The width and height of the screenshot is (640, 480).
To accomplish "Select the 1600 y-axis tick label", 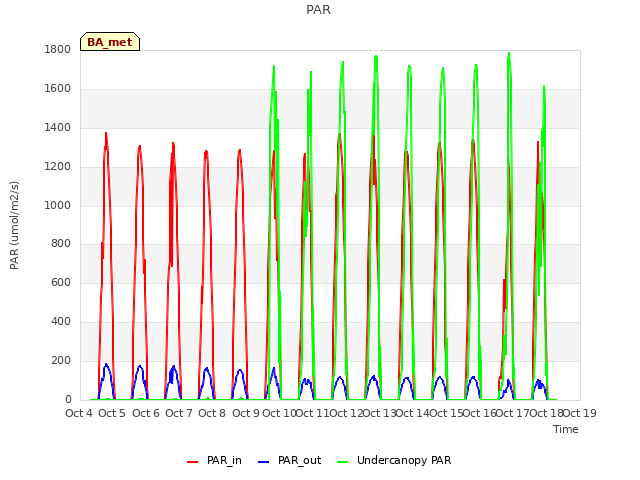I will click(x=58, y=89).
